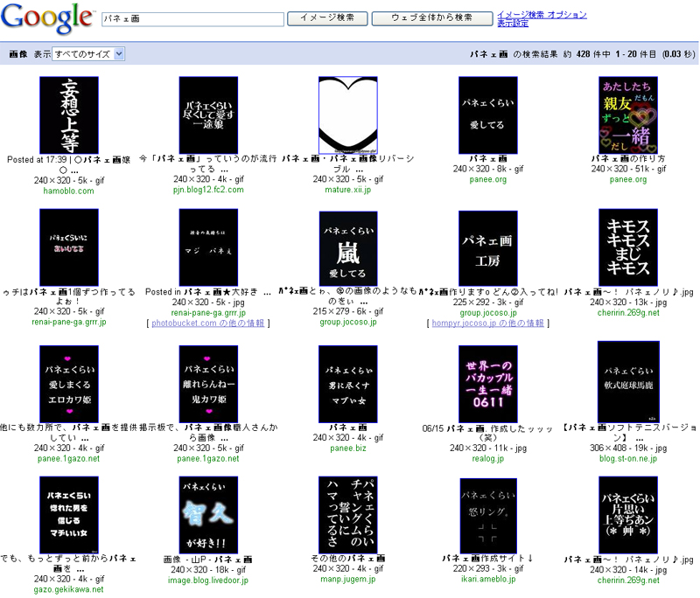Click the search text input field
This screenshot has width=700, height=598.
point(192,18)
